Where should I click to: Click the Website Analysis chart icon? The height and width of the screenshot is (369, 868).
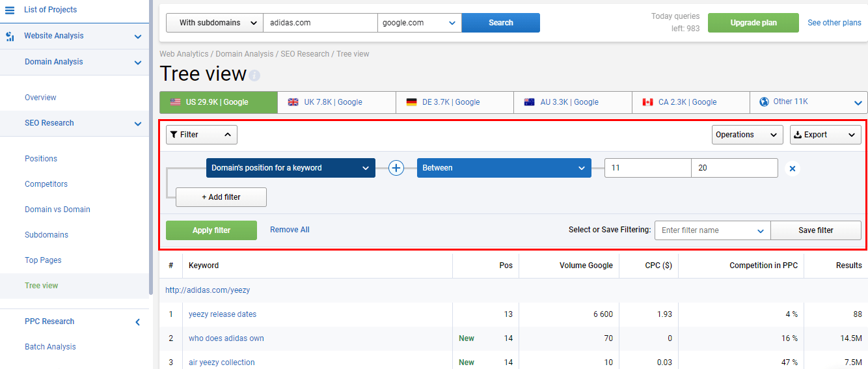pyautogui.click(x=10, y=36)
